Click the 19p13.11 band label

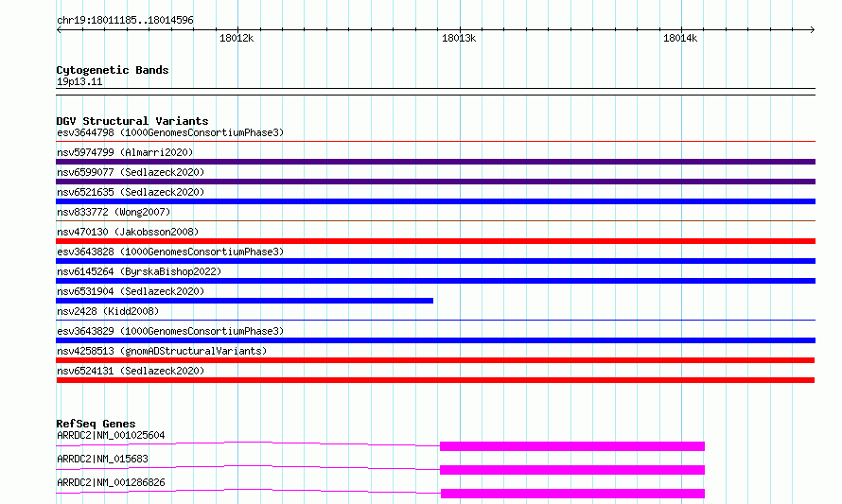[79, 81]
